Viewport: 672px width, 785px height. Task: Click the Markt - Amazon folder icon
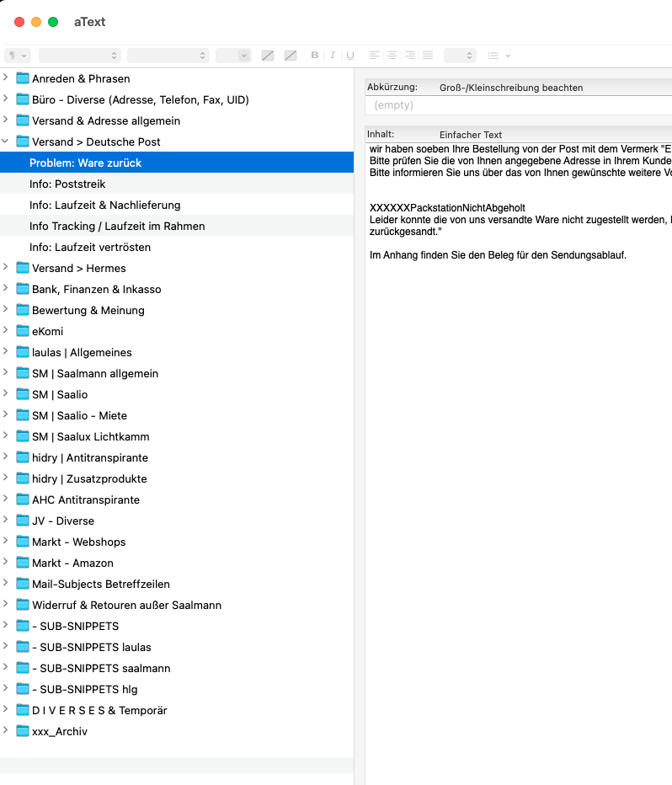(23, 563)
